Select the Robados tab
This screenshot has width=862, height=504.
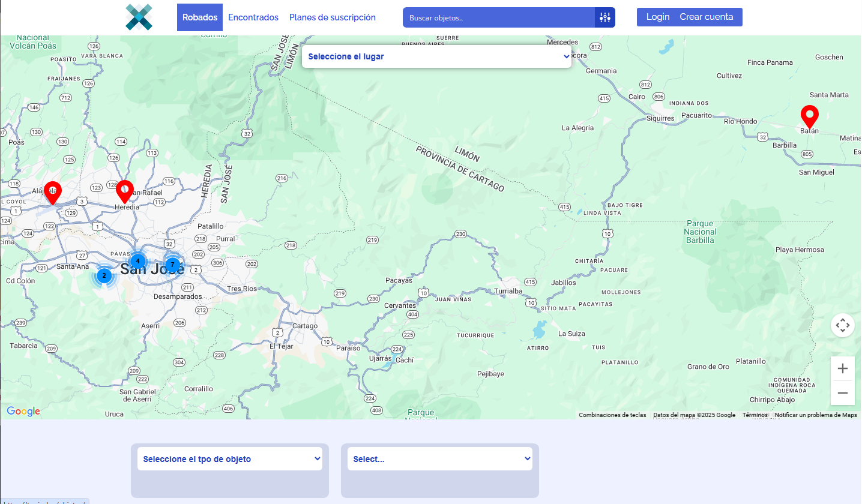(x=200, y=17)
